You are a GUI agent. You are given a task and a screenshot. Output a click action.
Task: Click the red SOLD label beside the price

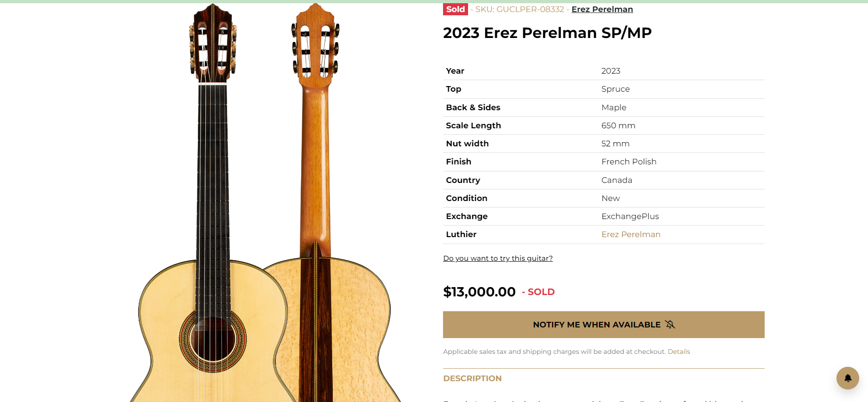tap(541, 292)
